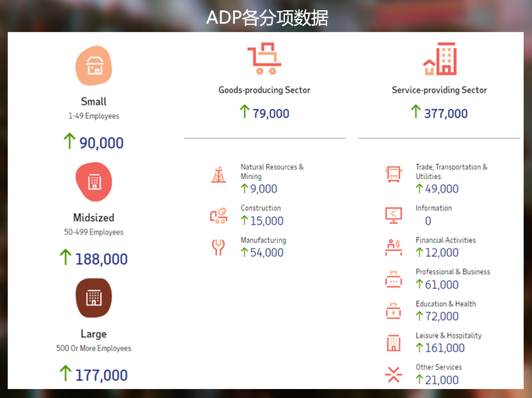Click the Other Services cross icon
Image resolution: width=532 pixels, height=398 pixels.
pos(394,374)
